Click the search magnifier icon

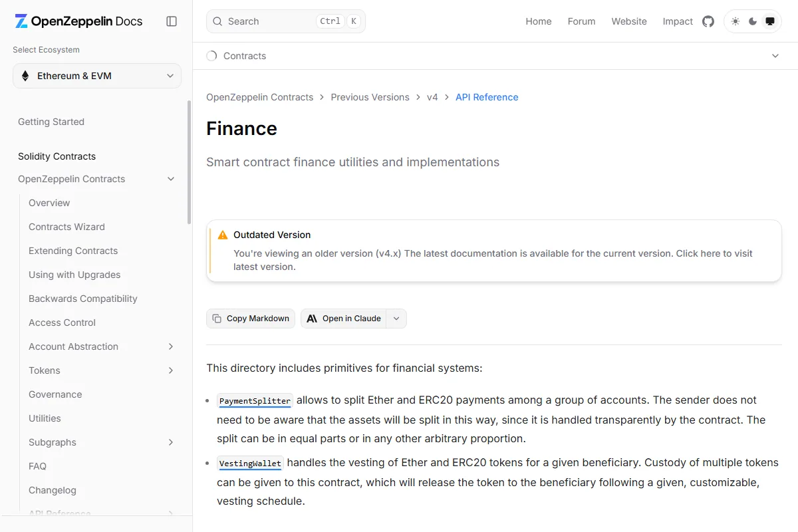(217, 21)
